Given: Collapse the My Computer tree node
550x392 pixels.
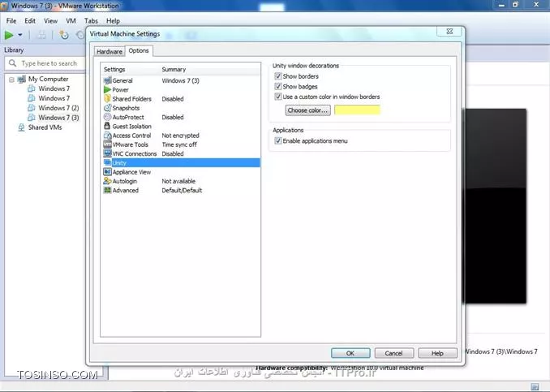Looking at the screenshot, I should (x=11, y=80).
